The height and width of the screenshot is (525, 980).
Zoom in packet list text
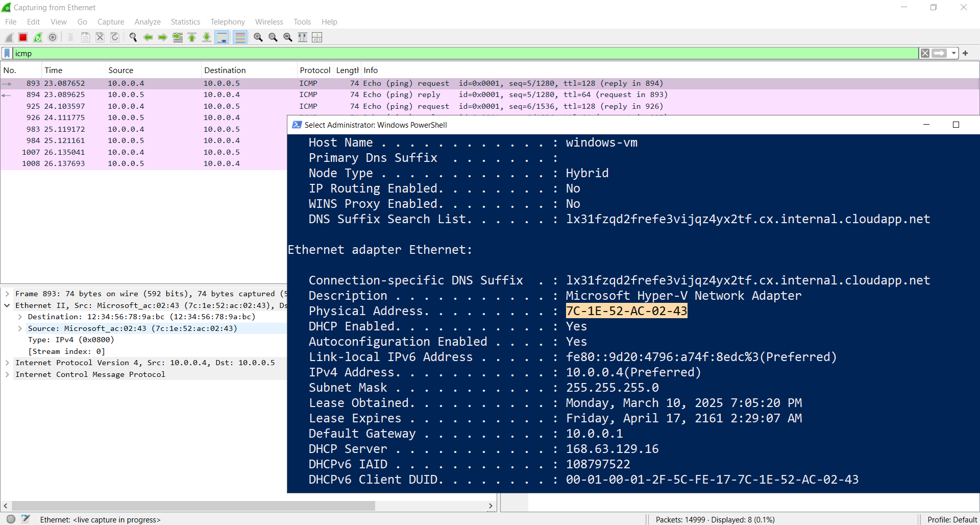tap(258, 37)
